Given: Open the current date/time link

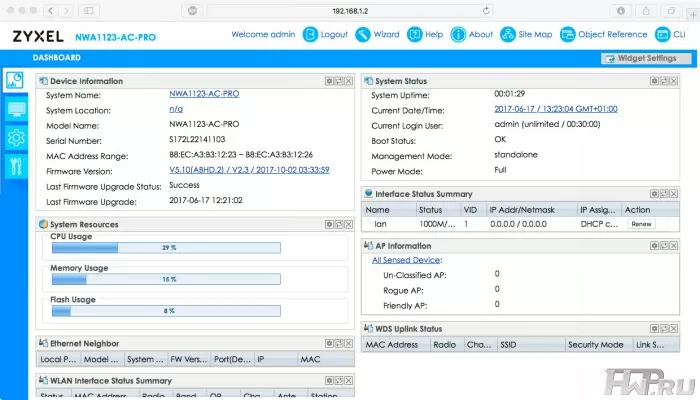Looking at the screenshot, I should (x=556, y=109).
